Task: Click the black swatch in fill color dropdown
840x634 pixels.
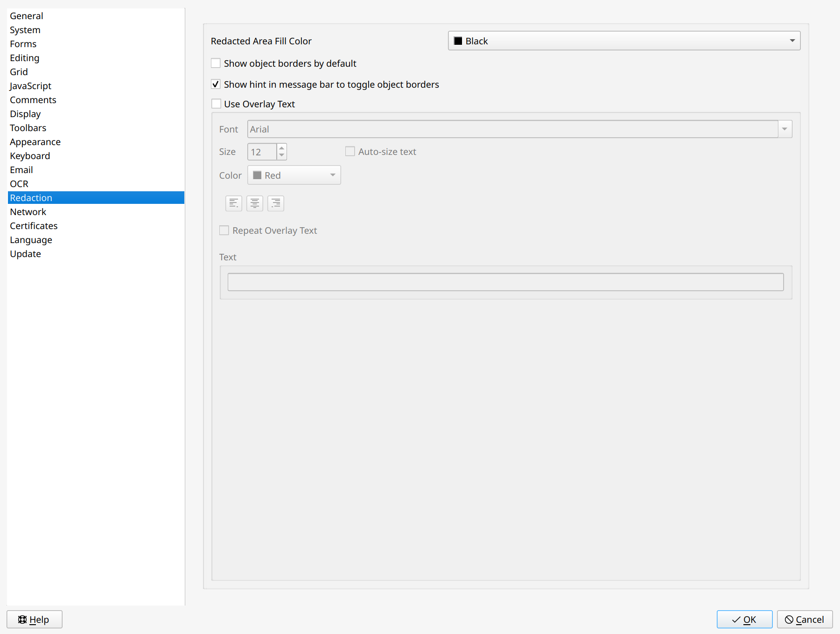Action: 458,41
